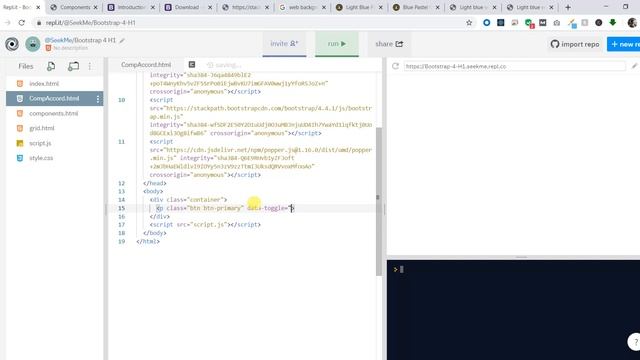This screenshot has height=360, width=640.
Task: Click the blue circle browser extension
Action: click(x=487, y=23)
